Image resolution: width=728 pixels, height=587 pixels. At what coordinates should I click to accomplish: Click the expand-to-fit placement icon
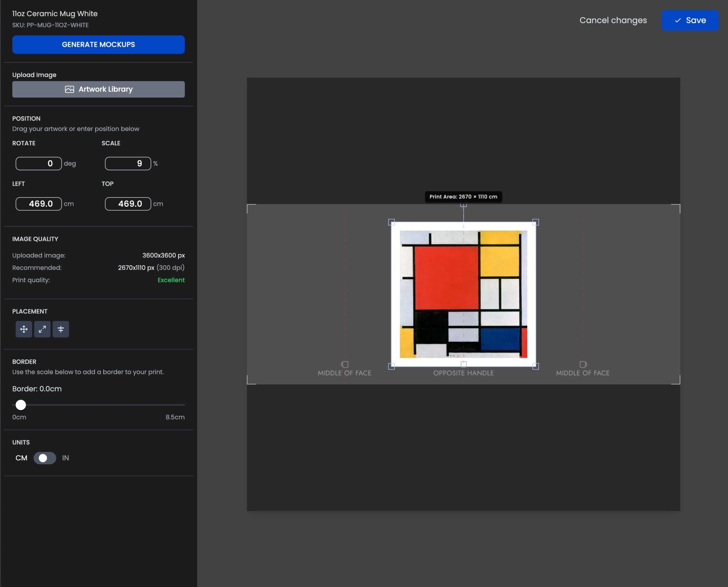(x=42, y=329)
